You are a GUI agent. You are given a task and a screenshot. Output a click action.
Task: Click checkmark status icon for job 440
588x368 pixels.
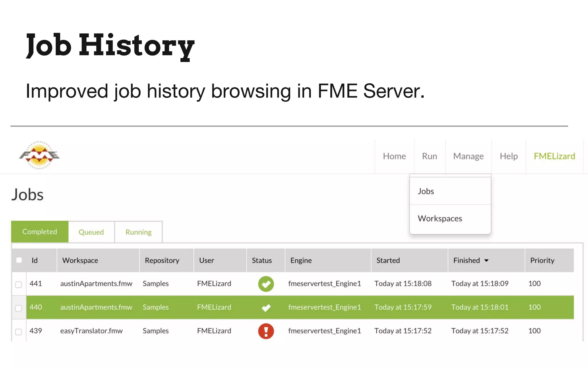(x=266, y=308)
